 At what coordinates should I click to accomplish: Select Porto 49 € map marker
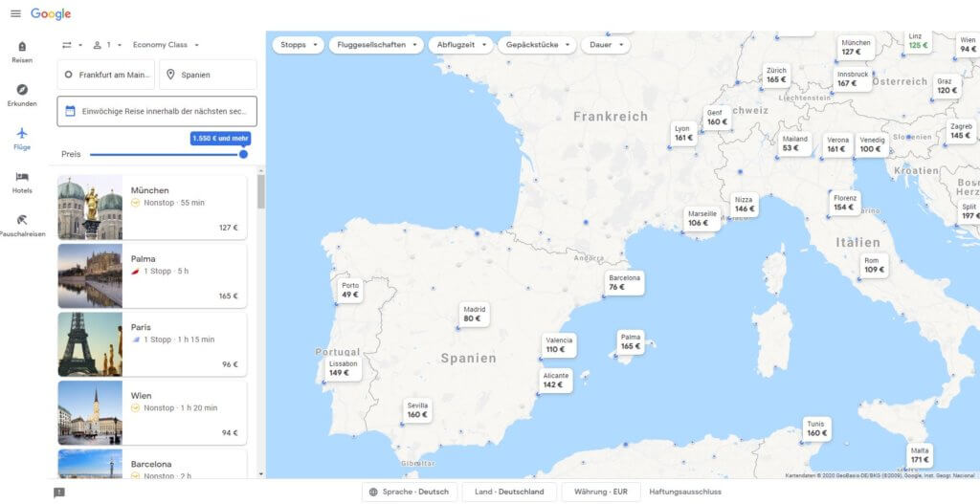tap(350, 291)
